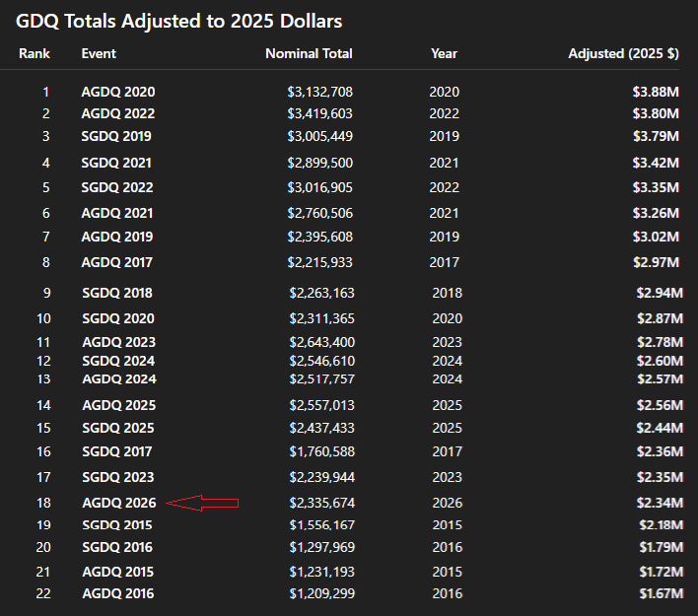Select the AGDQ 2024 event name
The height and width of the screenshot is (616, 698).
(x=119, y=379)
